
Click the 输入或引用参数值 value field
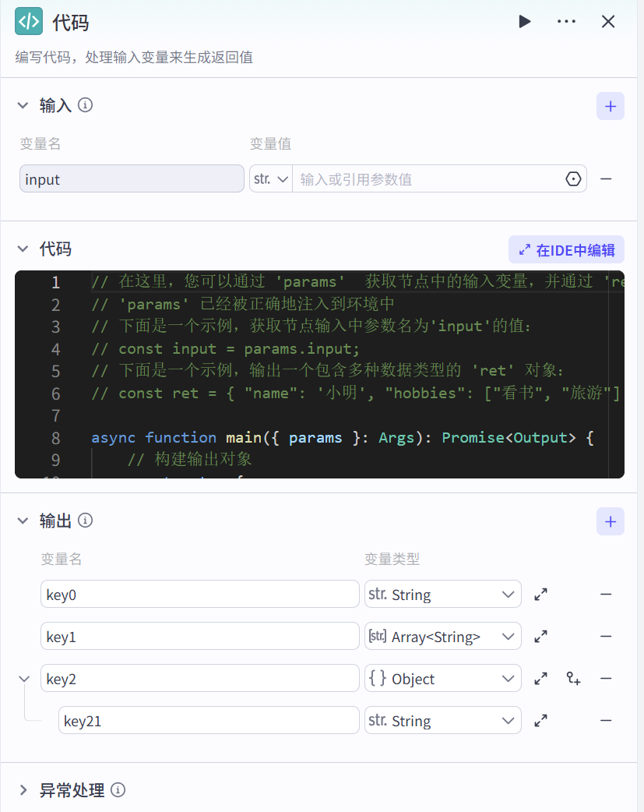[x=427, y=179]
